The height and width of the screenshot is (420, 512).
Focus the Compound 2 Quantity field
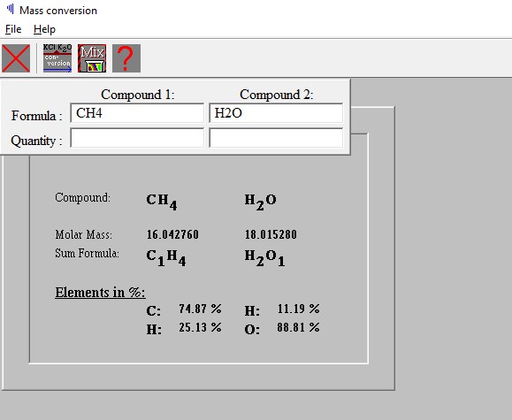tap(276, 138)
